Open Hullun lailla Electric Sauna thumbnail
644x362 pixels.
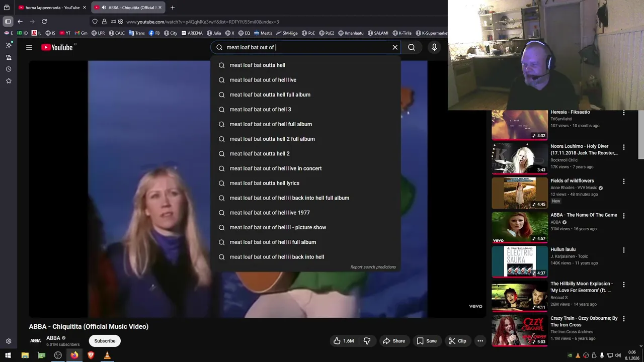click(520, 261)
